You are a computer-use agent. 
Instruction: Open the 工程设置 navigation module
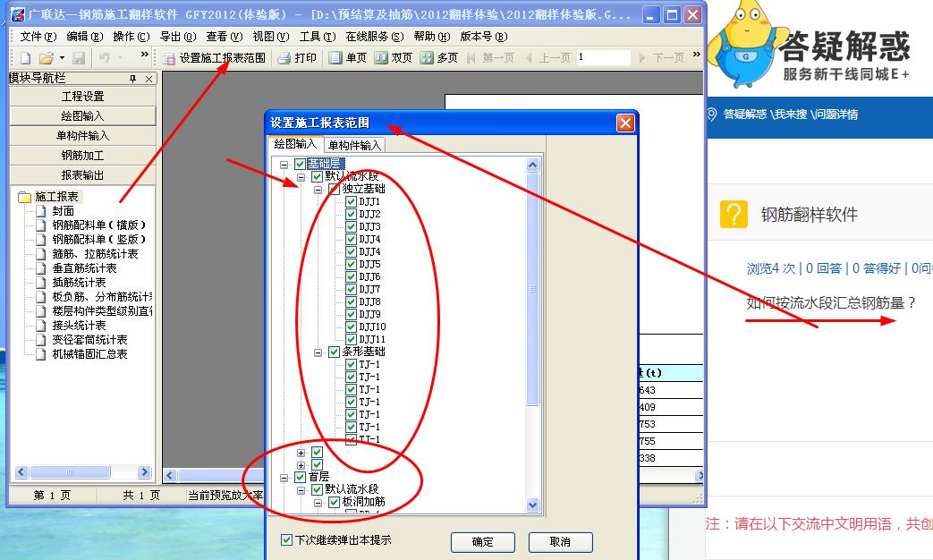click(x=82, y=97)
